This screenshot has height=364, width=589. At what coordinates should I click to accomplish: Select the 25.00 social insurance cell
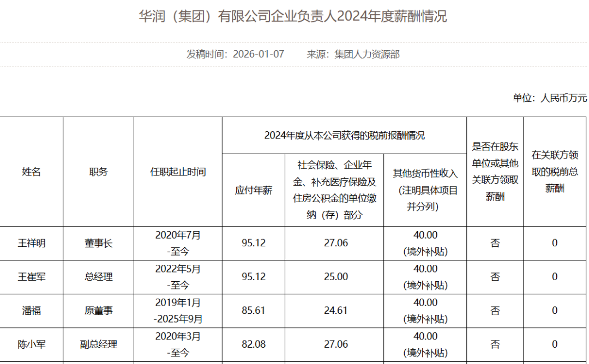335,277
